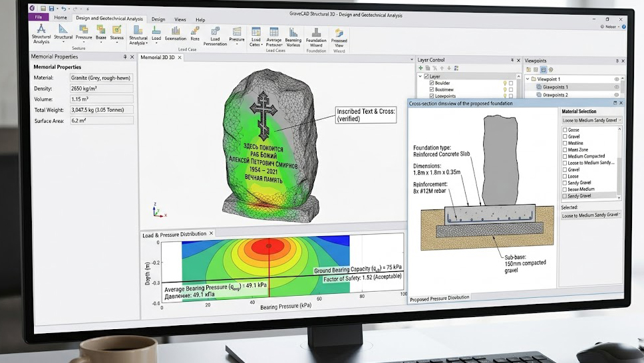The width and height of the screenshot is (644, 363).
Task: Select Orawpoints 2 in Viewpoints tree
Action: click(x=556, y=95)
